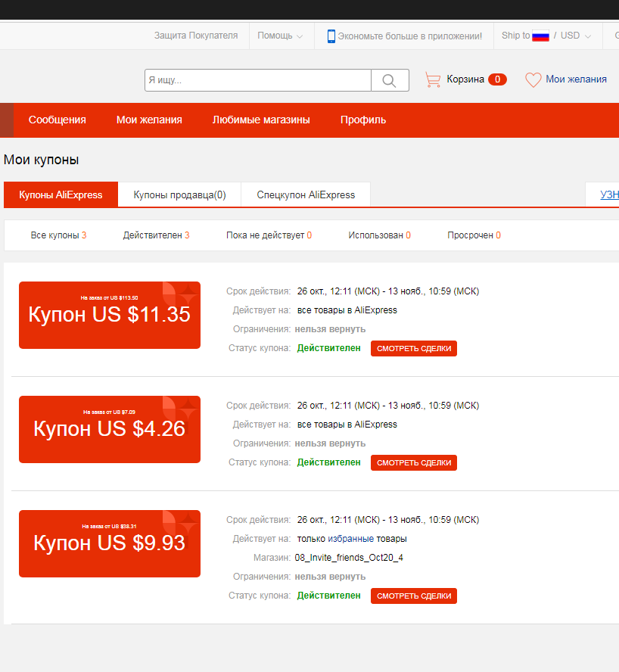This screenshot has height=672, width=619.
Task: Click СМОТРЕТЬ СДЕЛКИ for $9.93 coupon
Action: coord(414,596)
